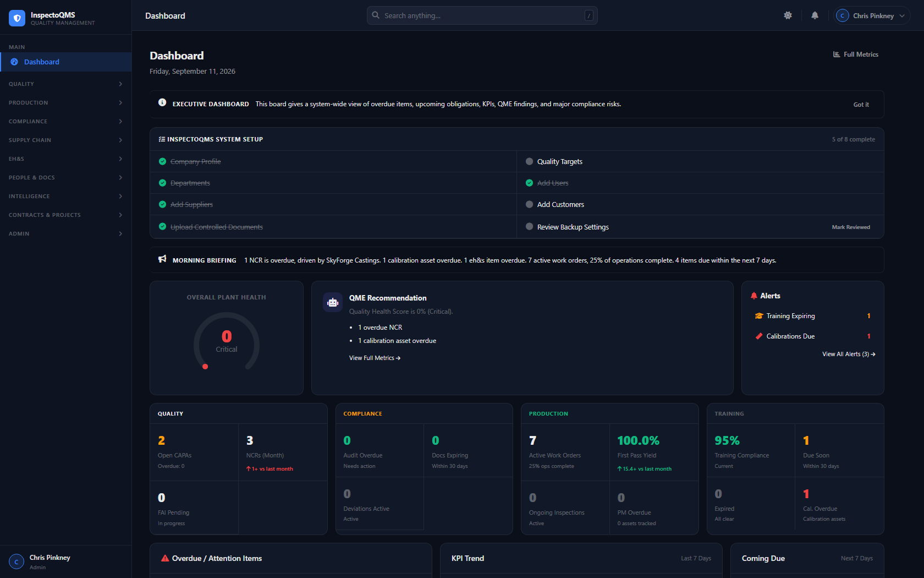
Task: Expand the EH&S sidebar section
Action: click(x=65, y=159)
